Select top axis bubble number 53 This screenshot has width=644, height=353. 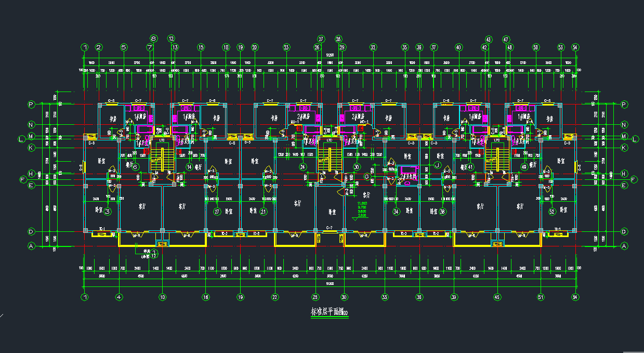(561, 47)
